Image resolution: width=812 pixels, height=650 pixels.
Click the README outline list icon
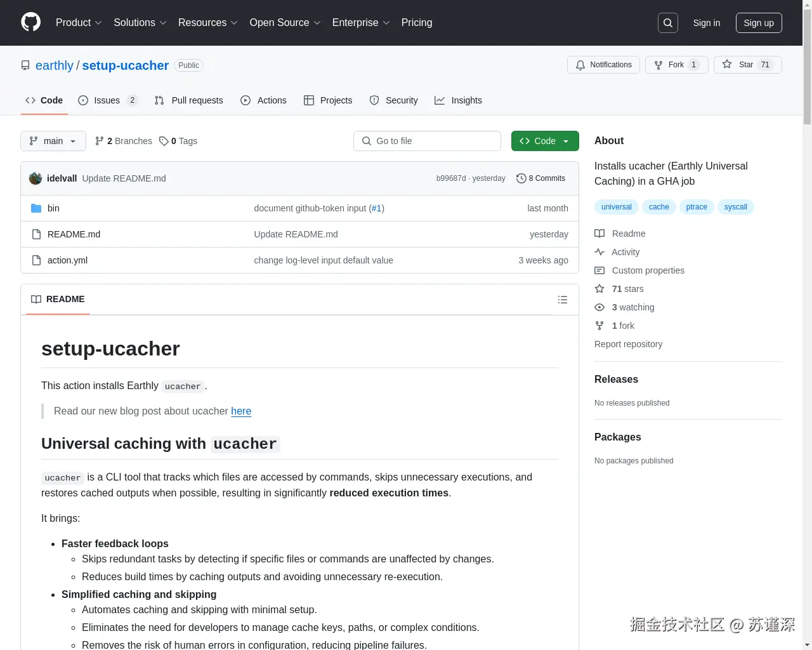(x=562, y=299)
